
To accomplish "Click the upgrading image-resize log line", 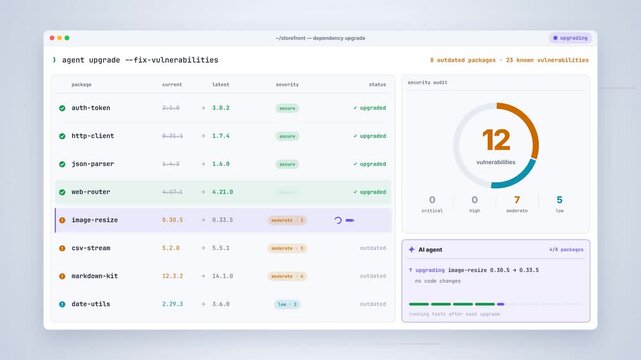I will pyautogui.click(x=474, y=270).
